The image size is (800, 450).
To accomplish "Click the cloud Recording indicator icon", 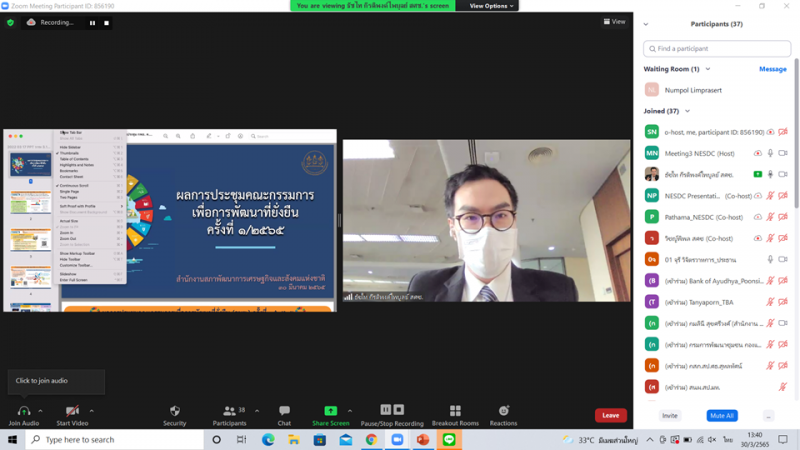I will (x=31, y=22).
